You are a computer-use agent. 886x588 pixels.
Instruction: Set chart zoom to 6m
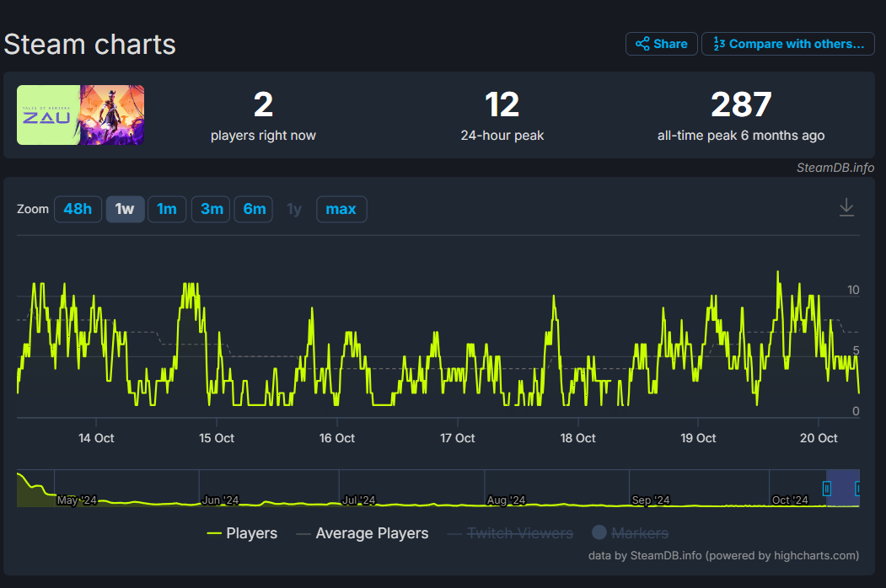(x=255, y=209)
